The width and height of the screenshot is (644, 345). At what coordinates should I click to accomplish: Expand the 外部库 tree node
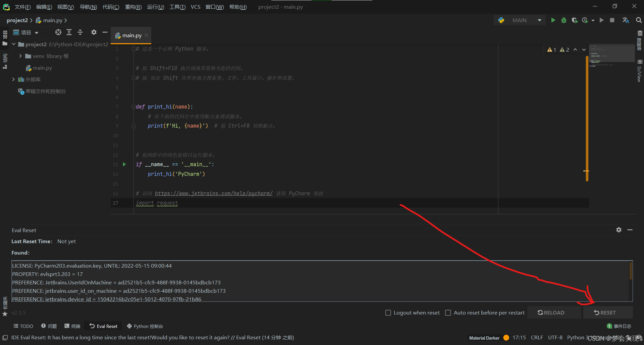pyautogui.click(x=13, y=79)
